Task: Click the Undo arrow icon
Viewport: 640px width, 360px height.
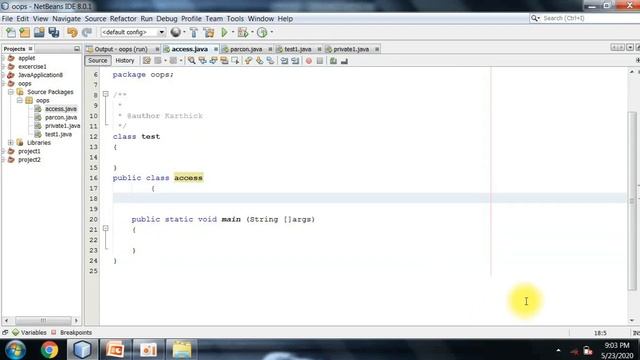Action: pyautogui.click(x=72, y=32)
